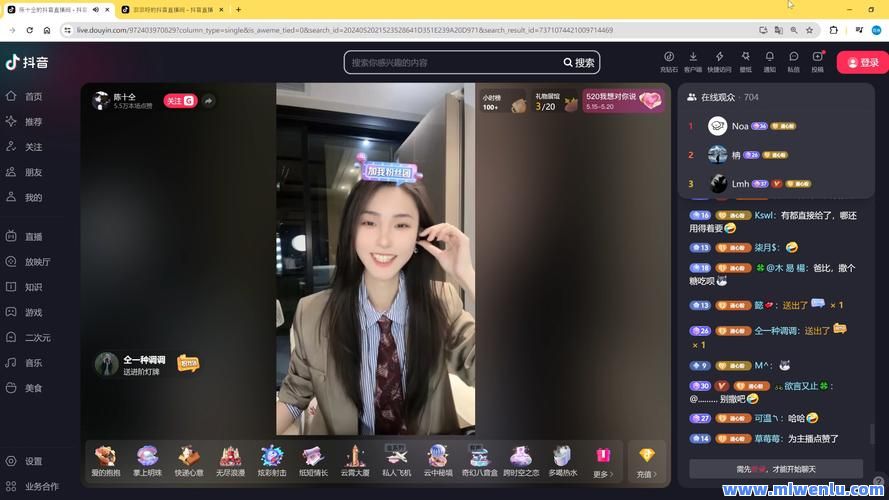Pick the 爱的抱抱 gift

click(105, 460)
